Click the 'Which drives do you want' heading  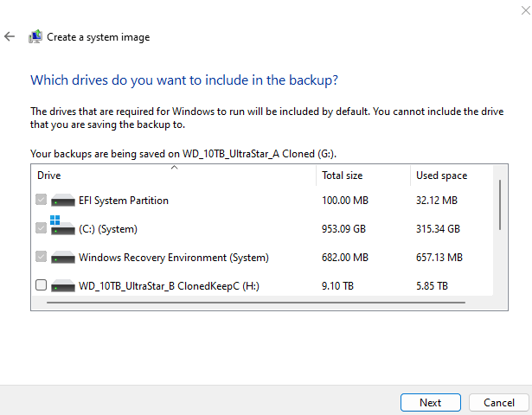point(184,80)
